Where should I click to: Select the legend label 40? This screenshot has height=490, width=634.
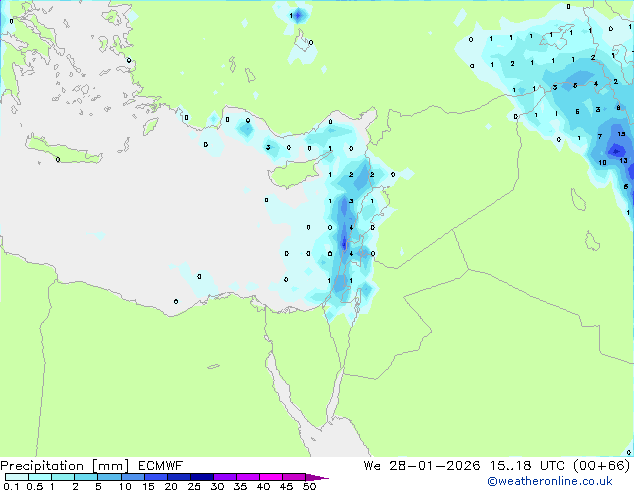[263, 486]
